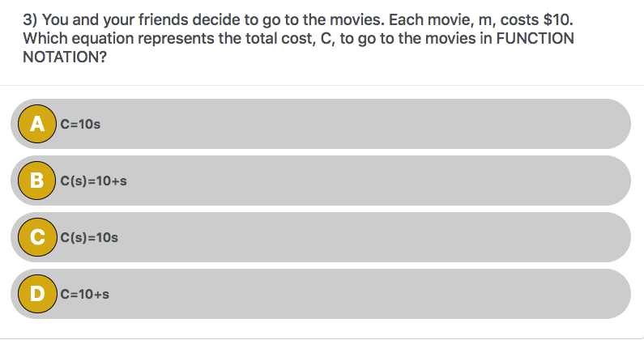Viewport: 644px width, 340px height.
Task: Click the word NOTATION? ending the question
Action: (65, 57)
